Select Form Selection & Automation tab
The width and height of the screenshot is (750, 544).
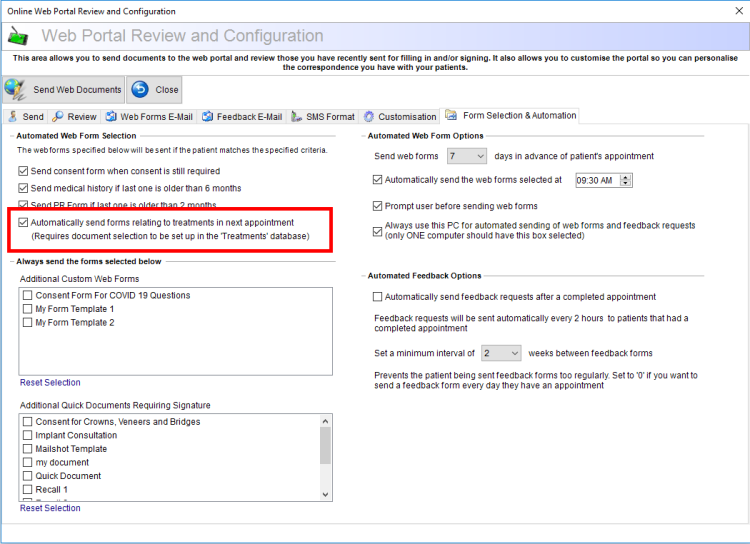[x=510, y=115]
